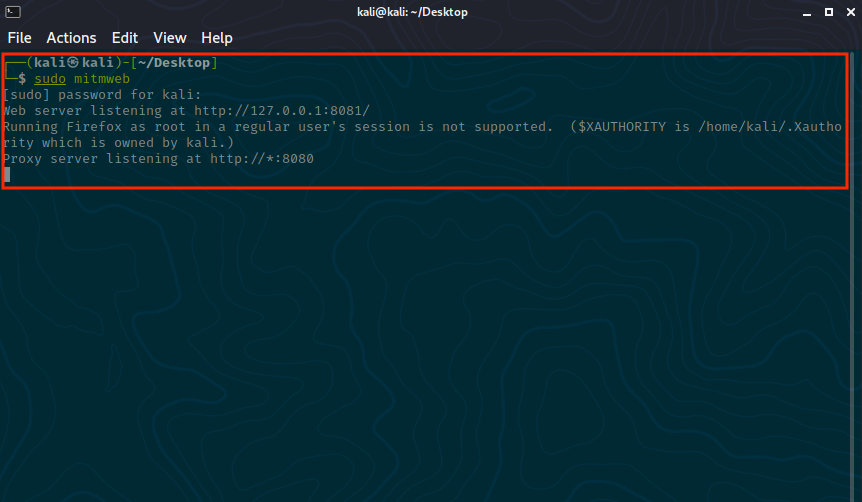Open the Help menu
This screenshot has width=862, height=502.
click(217, 38)
